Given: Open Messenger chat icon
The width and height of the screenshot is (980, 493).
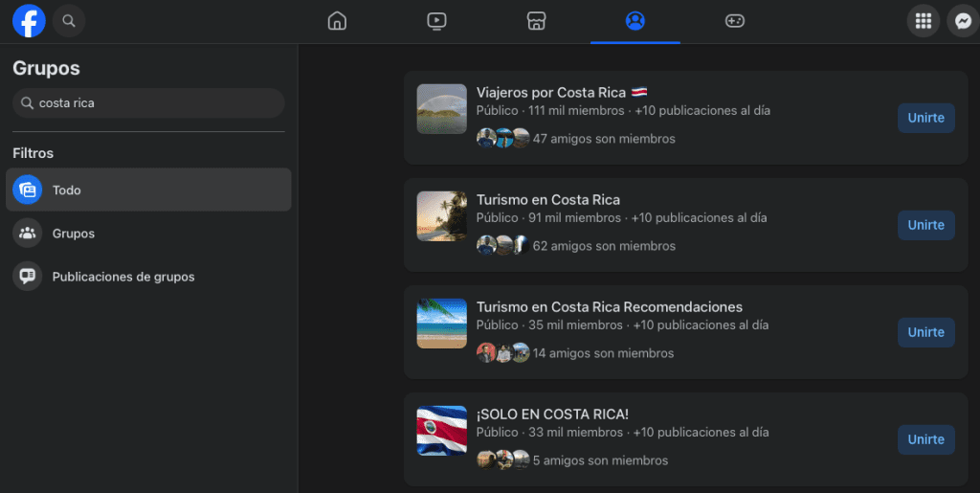Looking at the screenshot, I should click(x=963, y=21).
